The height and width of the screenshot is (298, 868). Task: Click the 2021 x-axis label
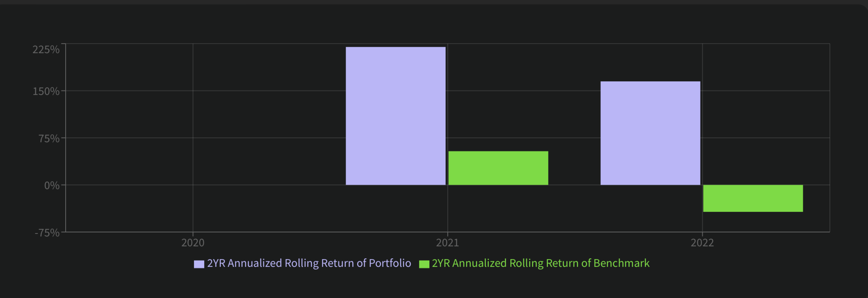[x=448, y=243]
